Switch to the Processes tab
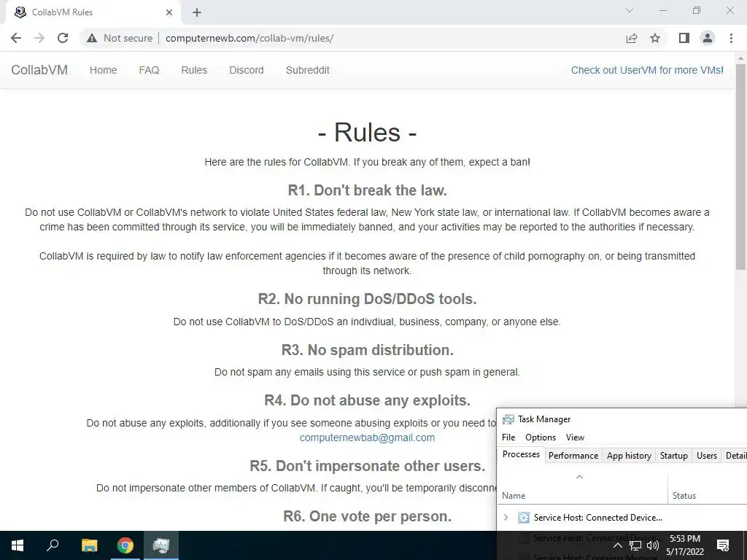Viewport: 747px width, 560px height. click(521, 454)
